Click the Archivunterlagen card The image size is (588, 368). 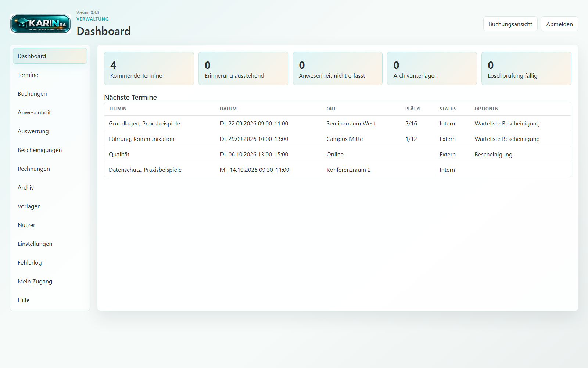(x=432, y=68)
